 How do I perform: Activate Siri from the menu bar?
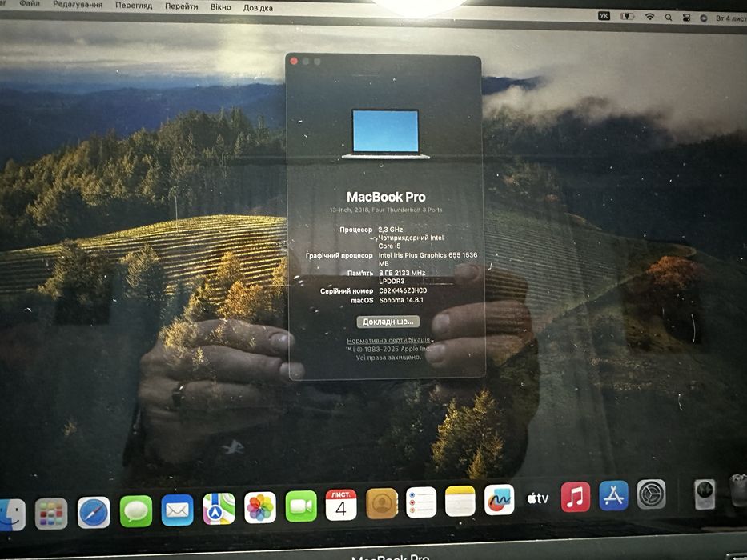[703, 18]
